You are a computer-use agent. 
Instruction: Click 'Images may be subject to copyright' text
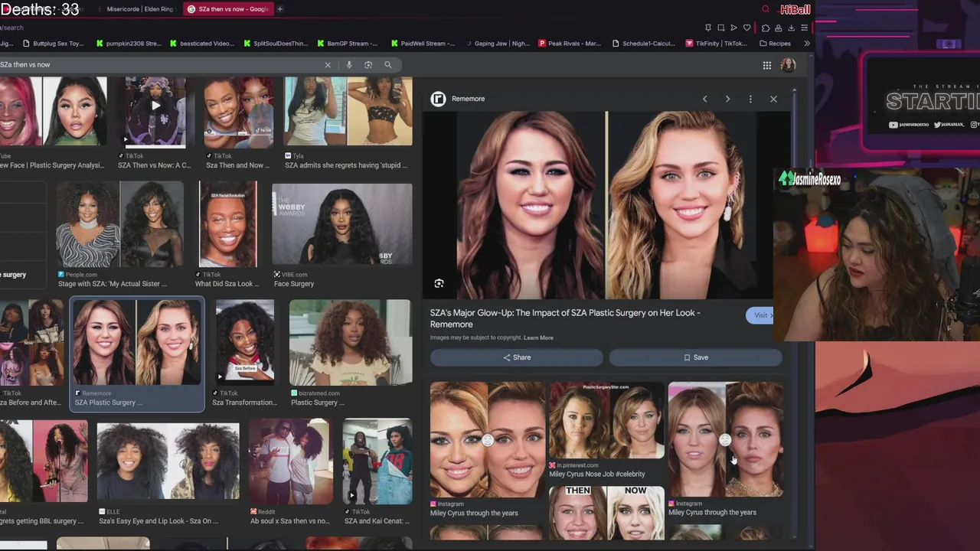pos(475,337)
